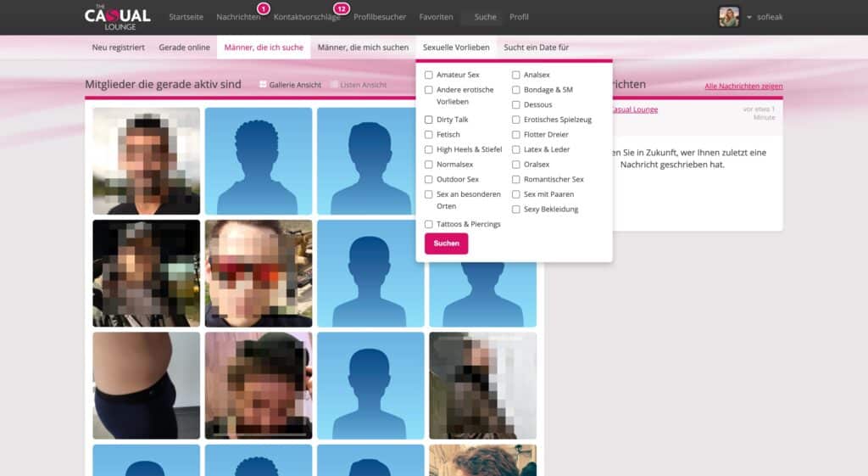
Task: Enable Erotisches Spielzeug
Action: [516, 120]
